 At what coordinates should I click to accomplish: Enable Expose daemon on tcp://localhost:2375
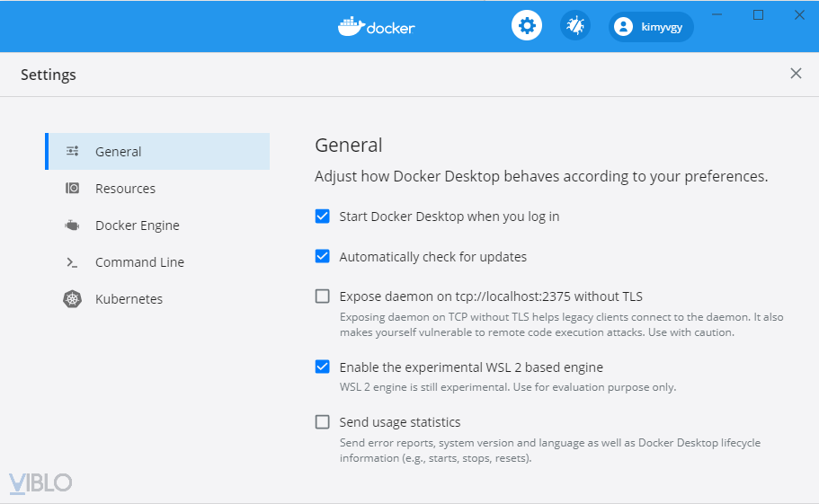click(323, 296)
